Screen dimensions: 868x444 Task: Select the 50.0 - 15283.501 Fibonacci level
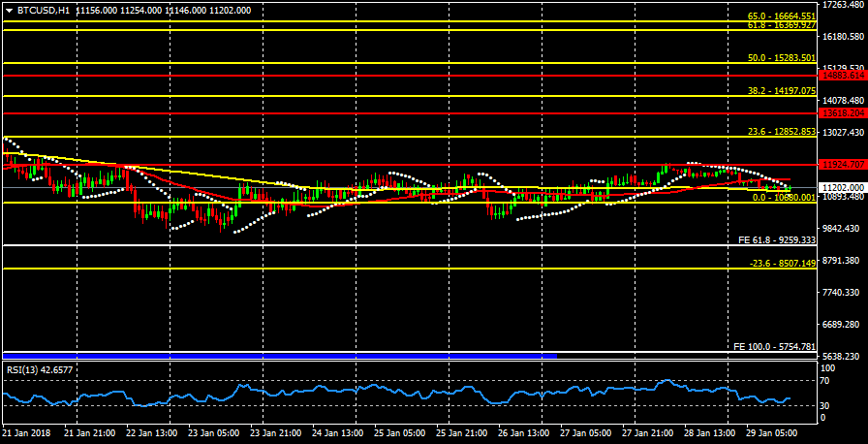point(781,58)
